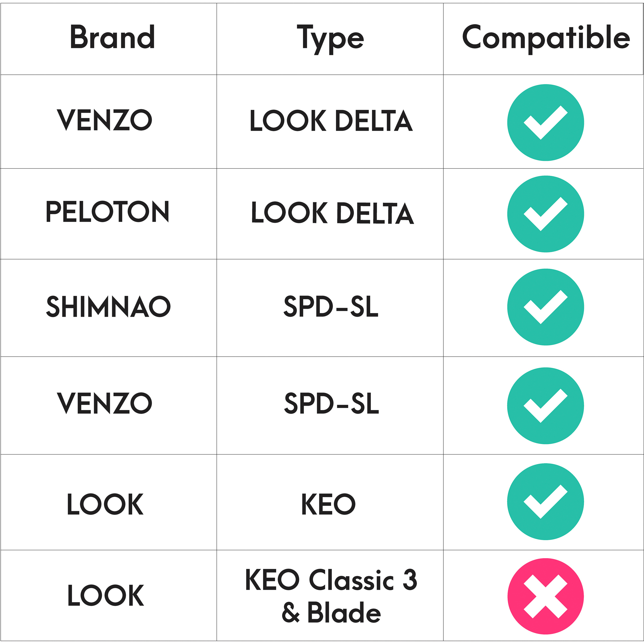Select the Brand column header
Screen dimensions: 644x644
(112, 37)
